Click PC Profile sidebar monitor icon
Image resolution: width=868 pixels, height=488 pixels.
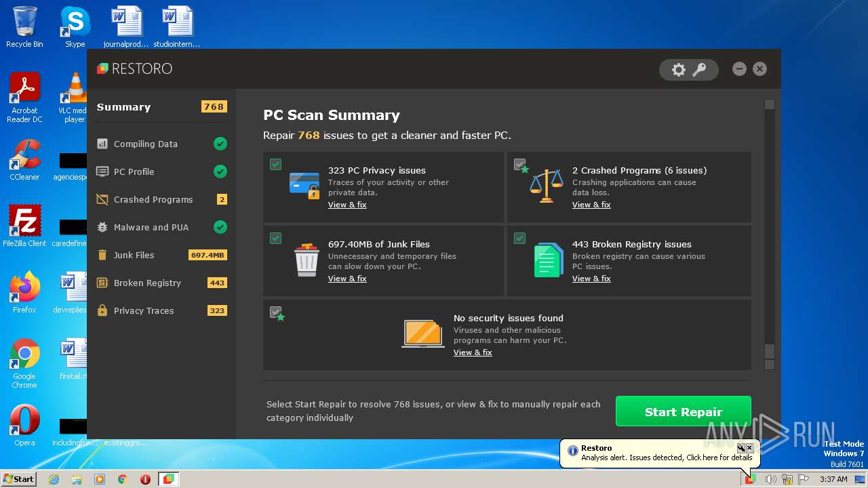102,171
